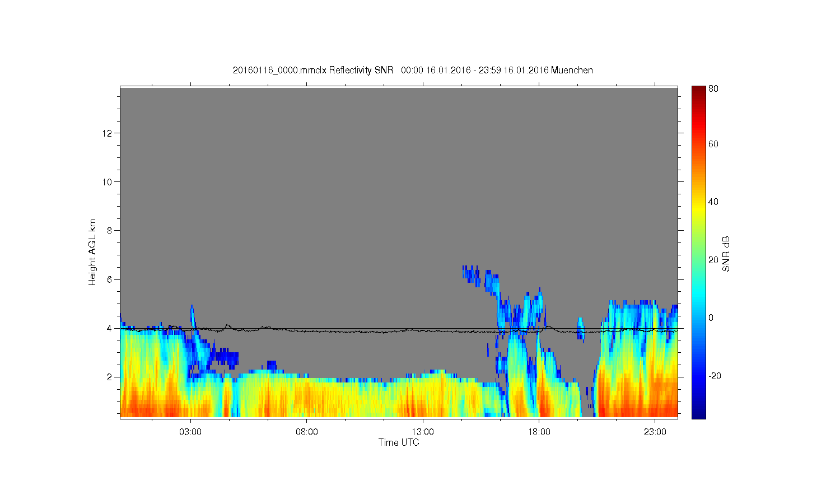The height and width of the screenshot is (504, 840).
Task: Click the colorbar value -20
Action: pyautogui.click(x=715, y=376)
